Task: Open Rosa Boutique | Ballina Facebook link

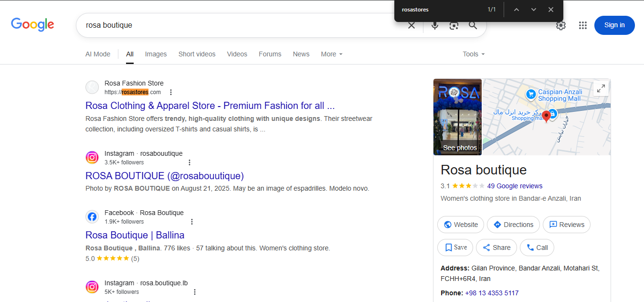Action: pyautogui.click(x=135, y=235)
